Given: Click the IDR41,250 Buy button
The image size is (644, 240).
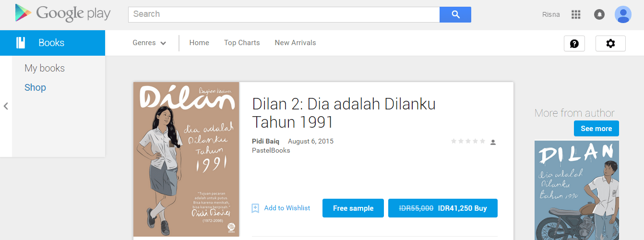Looking at the screenshot, I should pos(443,208).
